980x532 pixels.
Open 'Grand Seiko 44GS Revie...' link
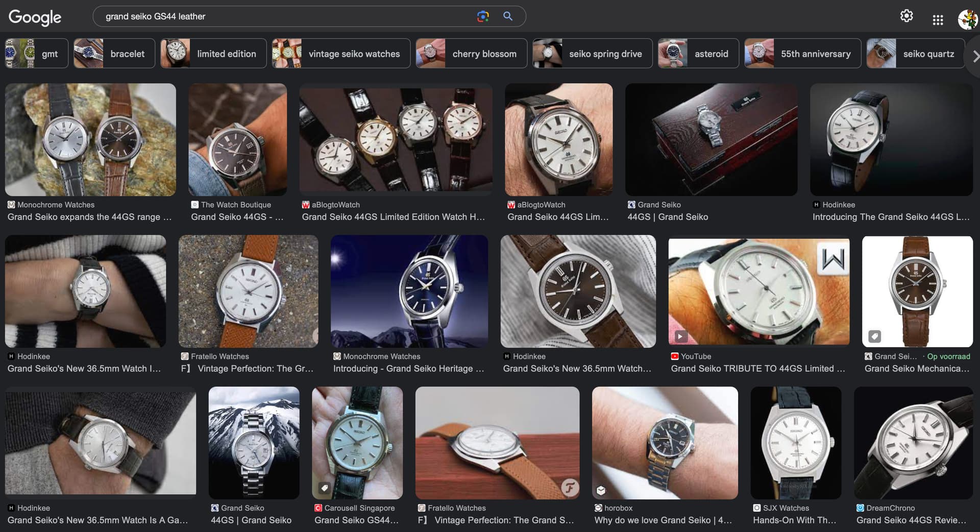911,520
